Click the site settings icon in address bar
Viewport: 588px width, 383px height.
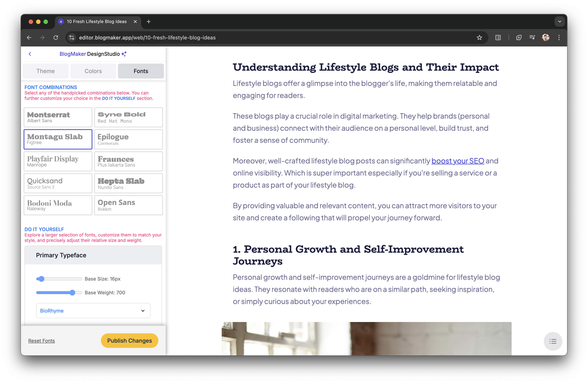tap(72, 38)
